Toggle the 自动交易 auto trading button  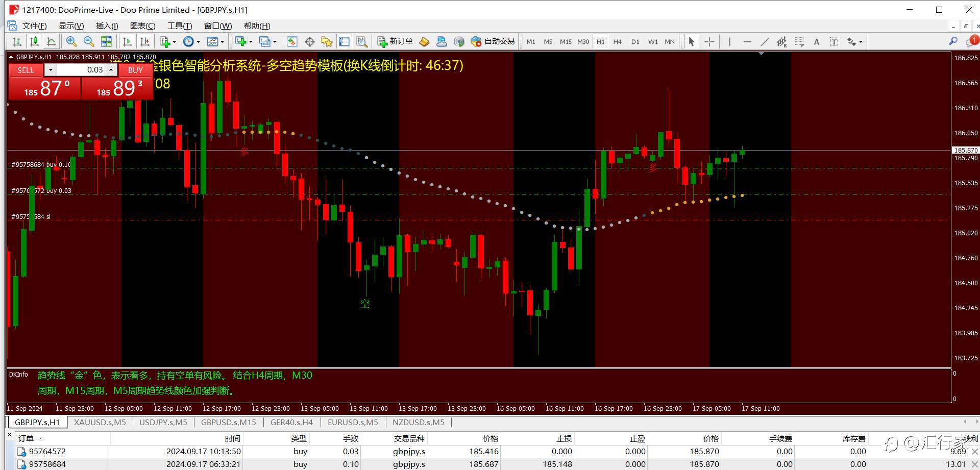click(493, 41)
